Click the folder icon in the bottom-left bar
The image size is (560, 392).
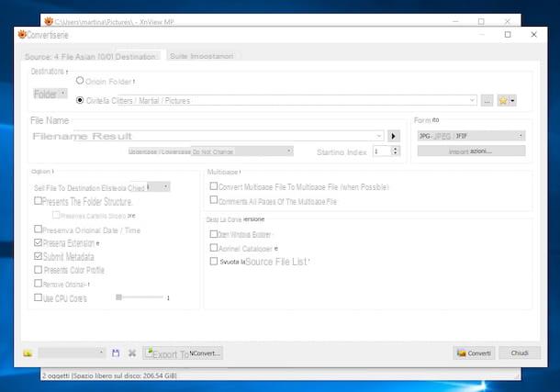tap(28, 353)
